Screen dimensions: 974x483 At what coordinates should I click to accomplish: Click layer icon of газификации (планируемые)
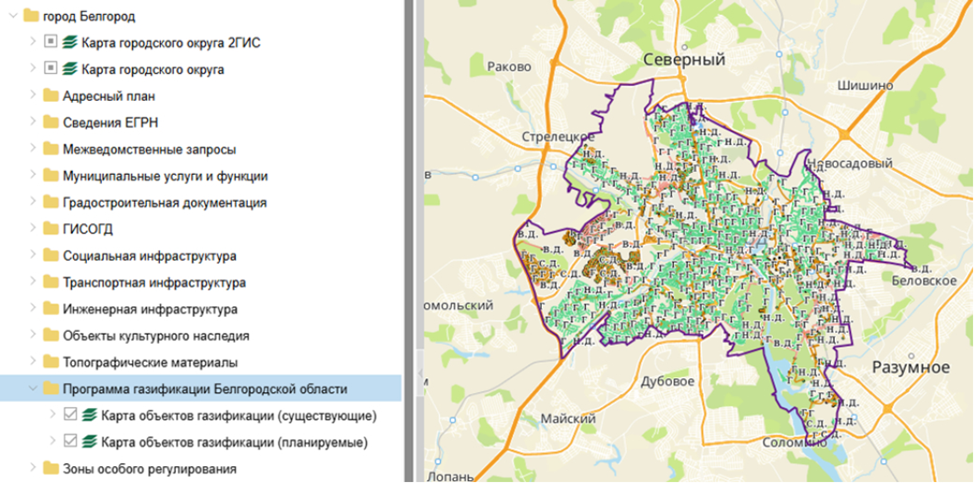coord(90,442)
